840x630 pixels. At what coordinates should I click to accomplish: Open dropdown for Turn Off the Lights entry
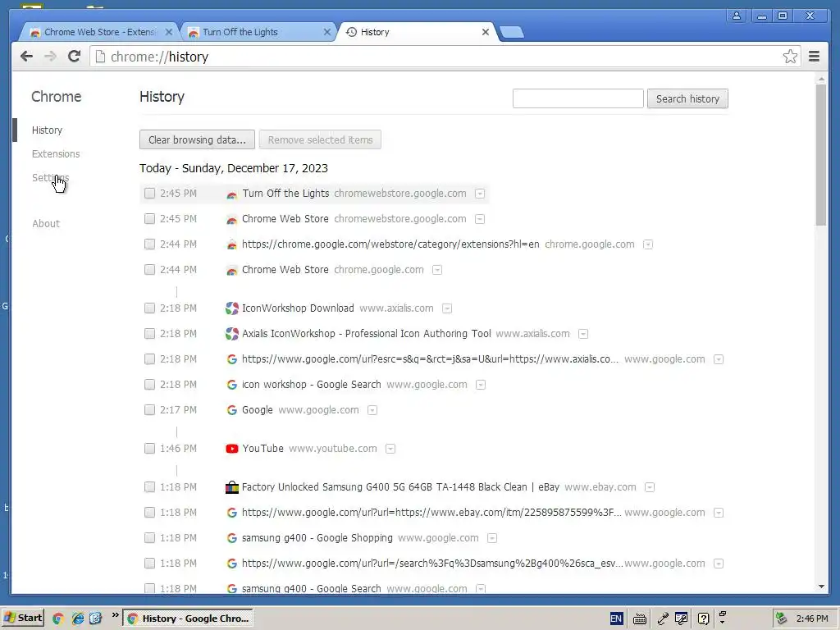[x=480, y=194]
